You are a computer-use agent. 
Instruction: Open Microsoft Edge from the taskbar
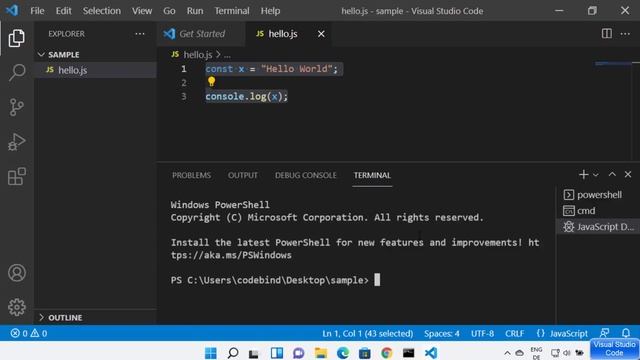343,353
